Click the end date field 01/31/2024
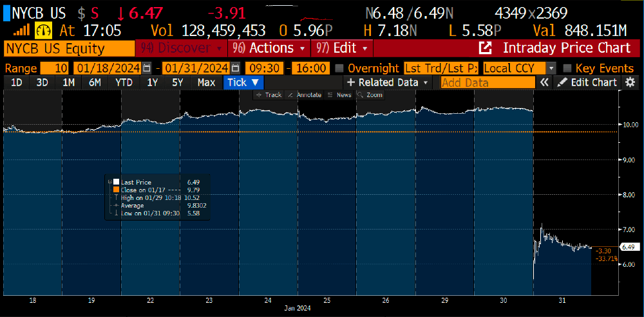 (196, 68)
